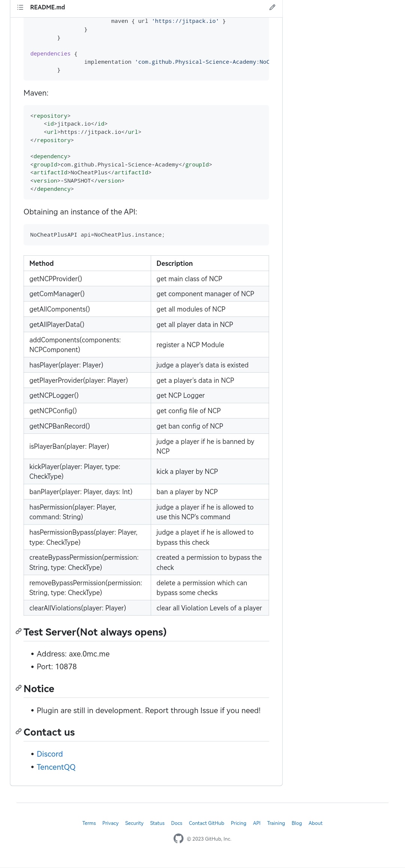Go to Training in the footer
Viewport: 405px width, 868px height.
pyautogui.click(x=276, y=823)
